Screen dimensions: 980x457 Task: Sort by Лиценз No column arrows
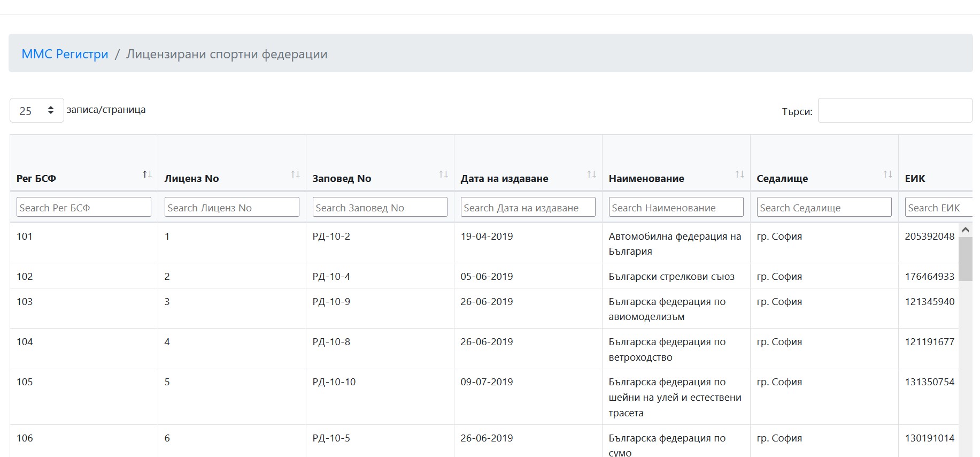coord(295,174)
